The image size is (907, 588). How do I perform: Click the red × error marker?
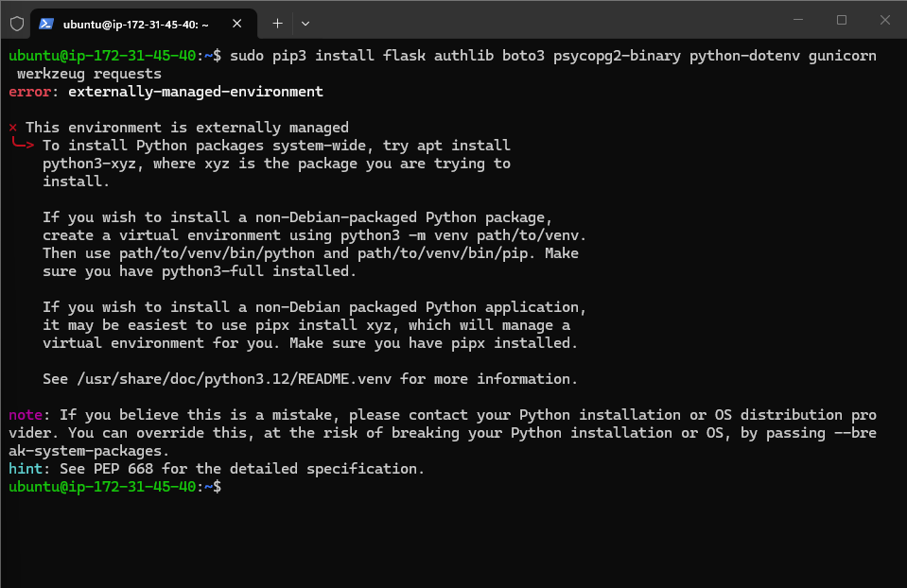coord(13,128)
